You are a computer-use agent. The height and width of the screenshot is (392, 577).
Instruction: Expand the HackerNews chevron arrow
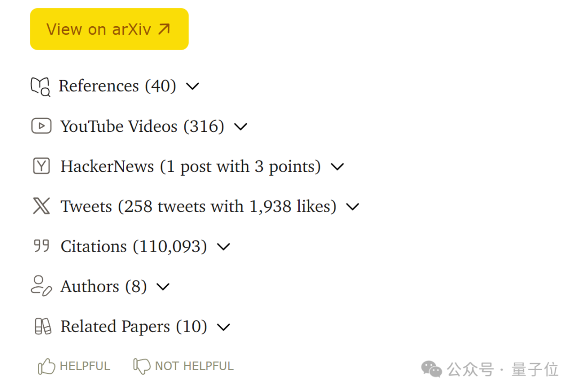(x=337, y=167)
